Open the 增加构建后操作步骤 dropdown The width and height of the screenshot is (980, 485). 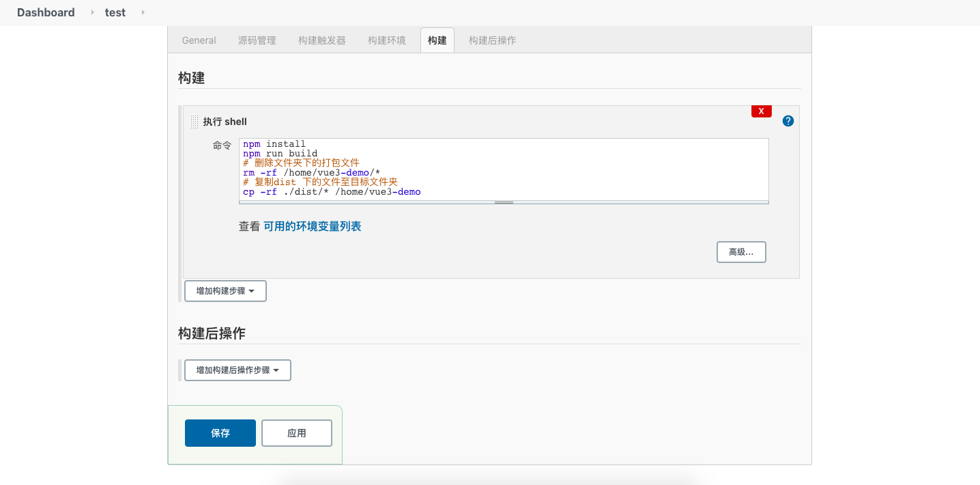(237, 370)
